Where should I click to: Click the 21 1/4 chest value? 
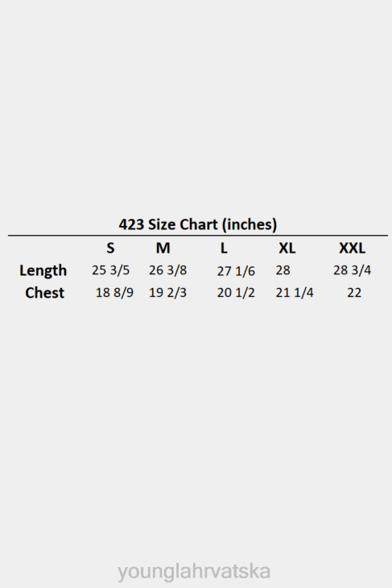coord(295,293)
